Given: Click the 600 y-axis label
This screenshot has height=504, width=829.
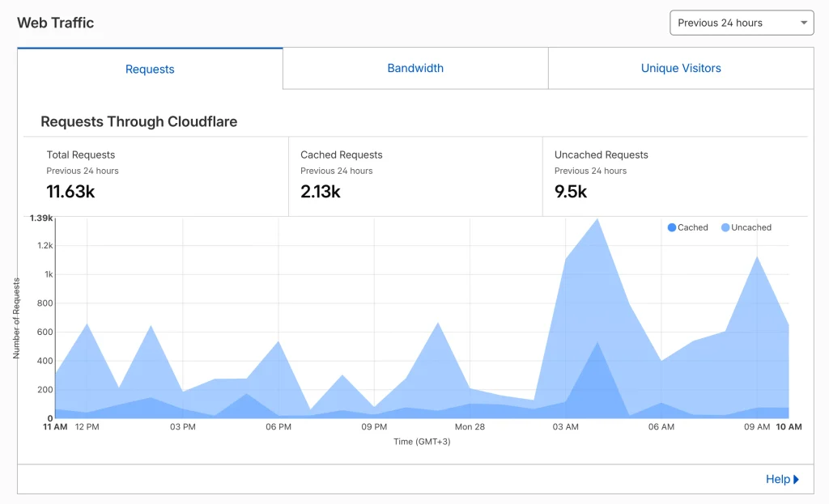Looking at the screenshot, I should pyautogui.click(x=45, y=332).
